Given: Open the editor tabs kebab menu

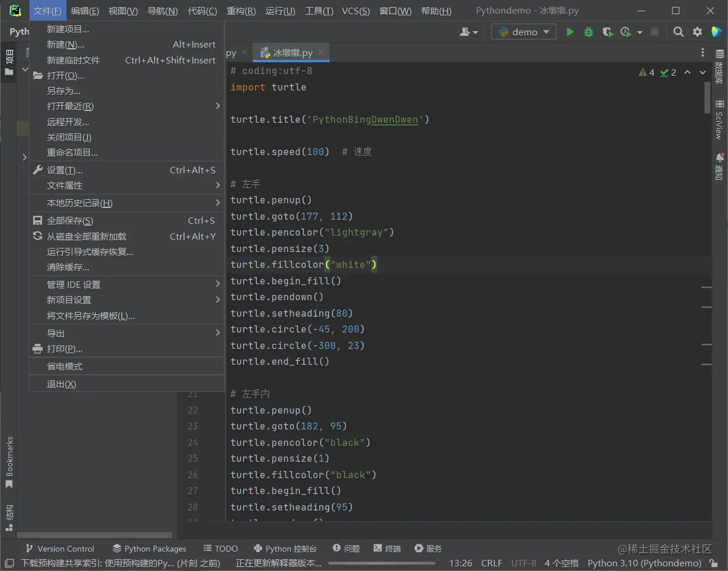Looking at the screenshot, I should pos(703,52).
